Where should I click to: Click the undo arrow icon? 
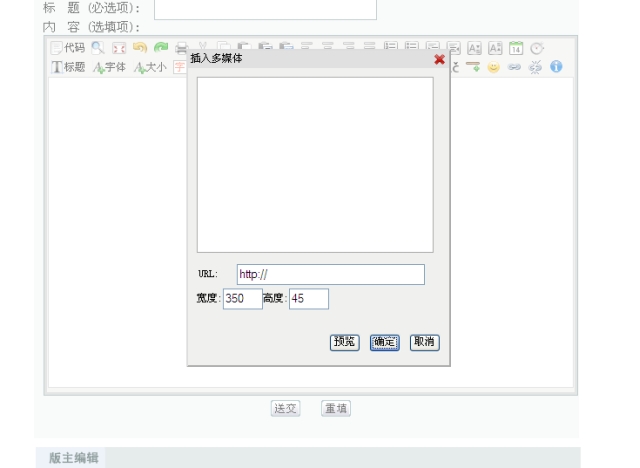pyautogui.click(x=139, y=47)
